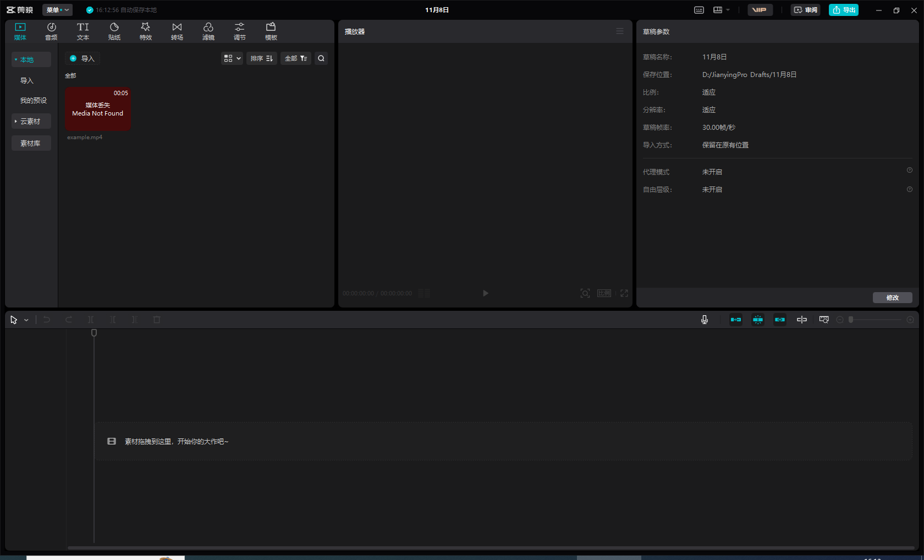Zoom in the timeline with plus icon
Screen dimensions: 924x560
click(910, 320)
